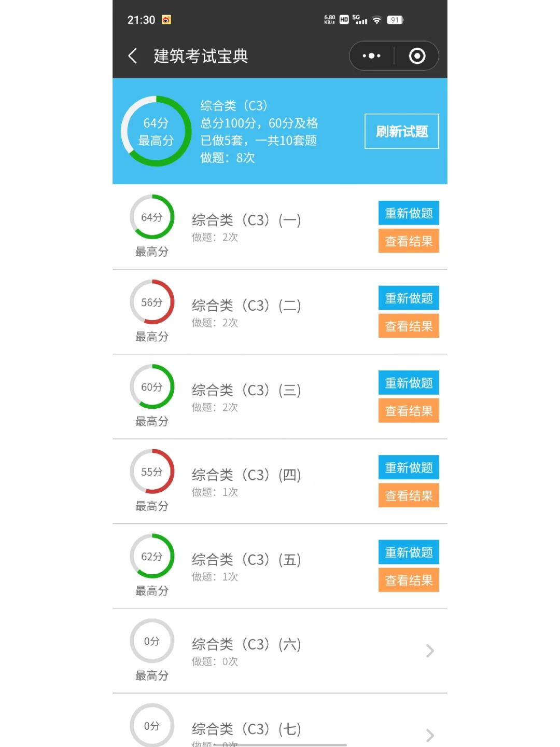The width and height of the screenshot is (560, 747).
Task: Open the three-dot mini program menu
Action: tap(371, 56)
